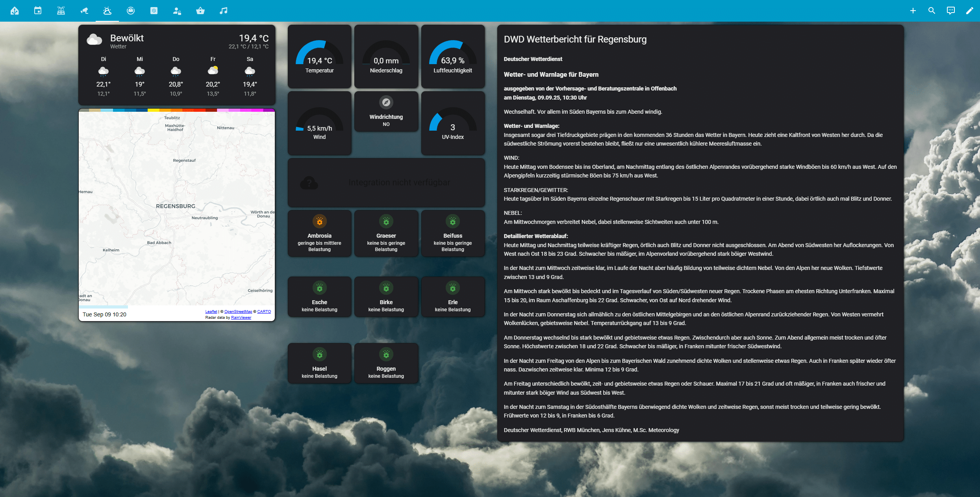This screenshot has width=980, height=497.
Task: Click the pencil edit dashboard icon
Action: pyautogui.click(x=969, y=11)
